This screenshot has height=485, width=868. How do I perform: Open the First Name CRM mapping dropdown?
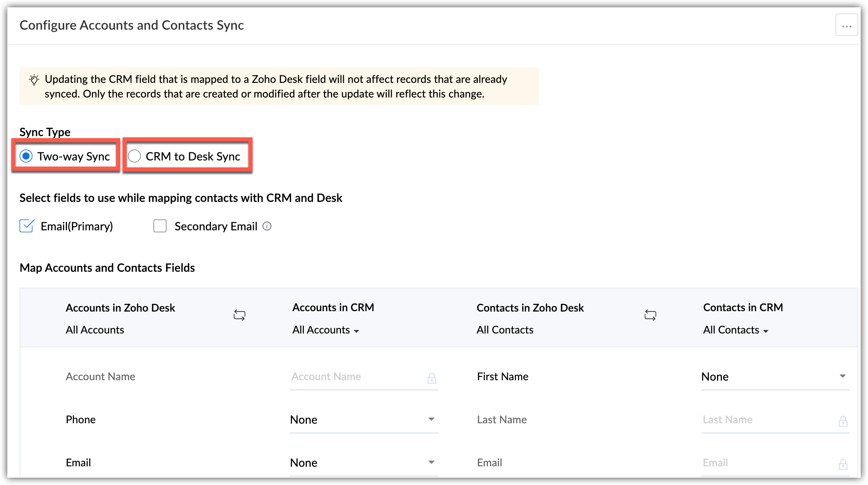click(x=775, y=377)
